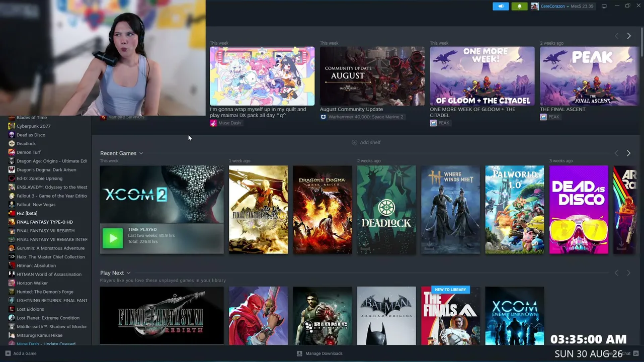Click the Gurumin sidebar icon
Screen dimensions: 644x362
pyautogui.click(x=12, y=248)
